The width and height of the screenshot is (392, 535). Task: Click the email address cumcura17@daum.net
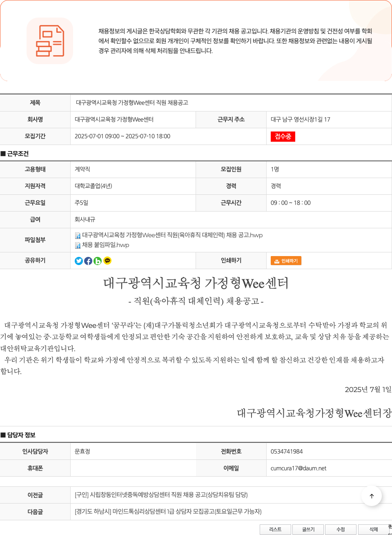tap(298, 468)
